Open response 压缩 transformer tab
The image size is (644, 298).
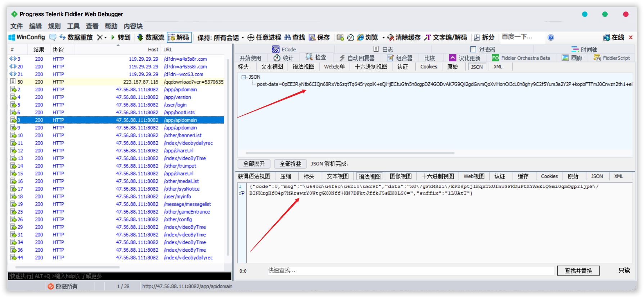[x=286, y=176]
